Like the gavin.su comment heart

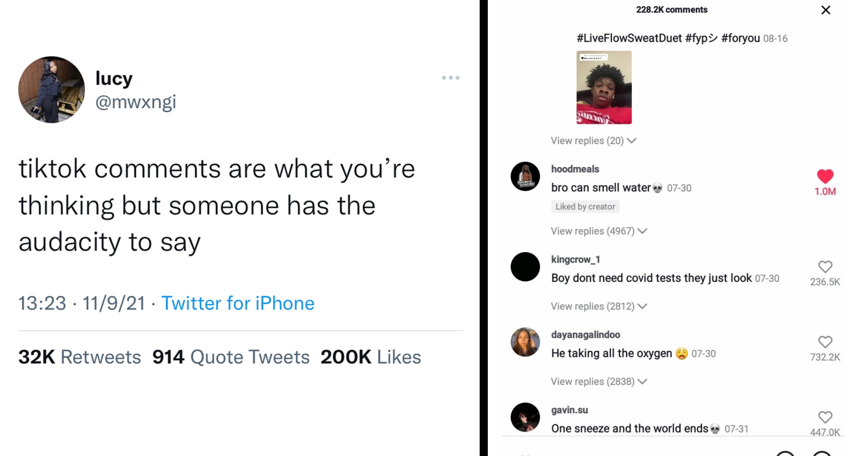[x=825, y=417]
